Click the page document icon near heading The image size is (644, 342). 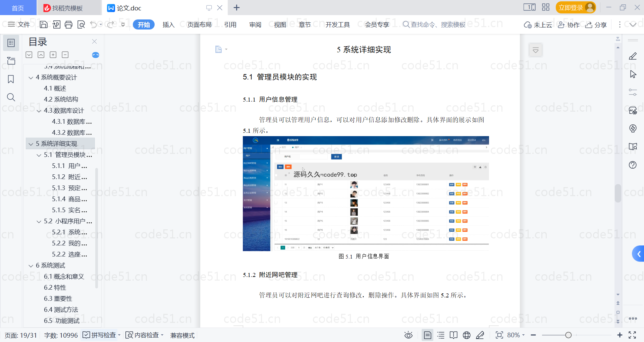[x=218, y=50]
